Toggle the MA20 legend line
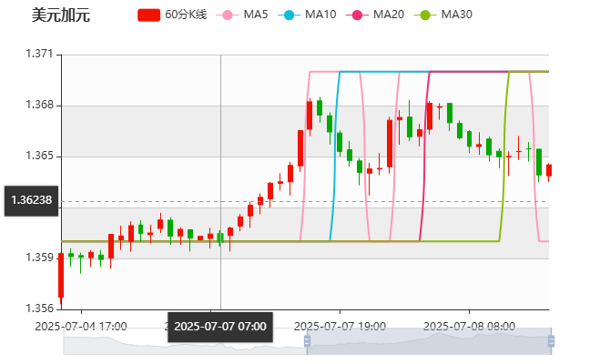 point(375,15)
